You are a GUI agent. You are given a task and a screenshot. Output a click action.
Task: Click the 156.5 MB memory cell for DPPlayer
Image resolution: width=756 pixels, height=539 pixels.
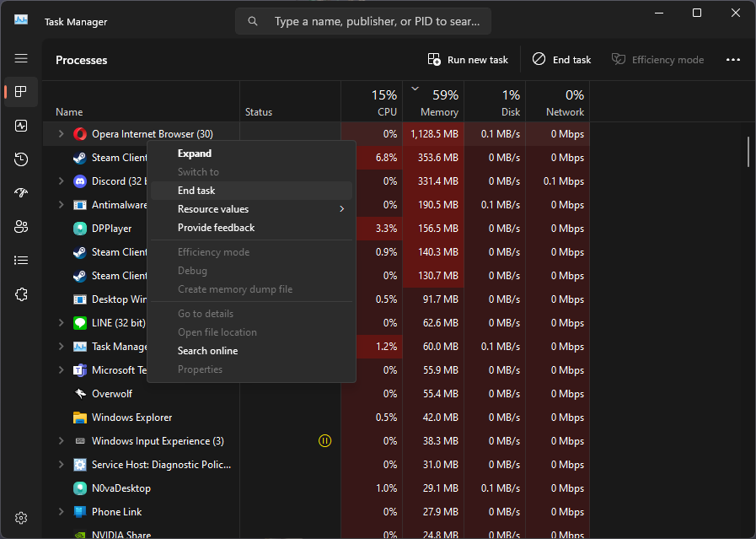click(433, 229)
